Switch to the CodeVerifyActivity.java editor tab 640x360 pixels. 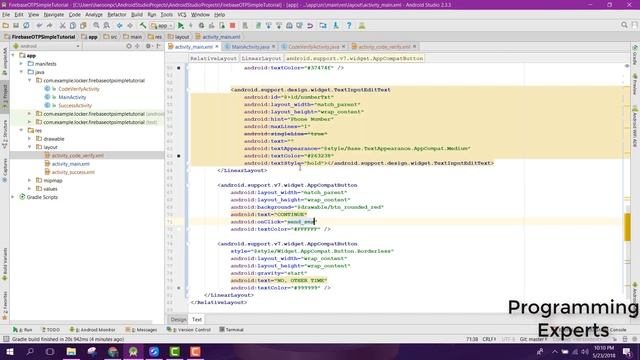click(313, 47)
